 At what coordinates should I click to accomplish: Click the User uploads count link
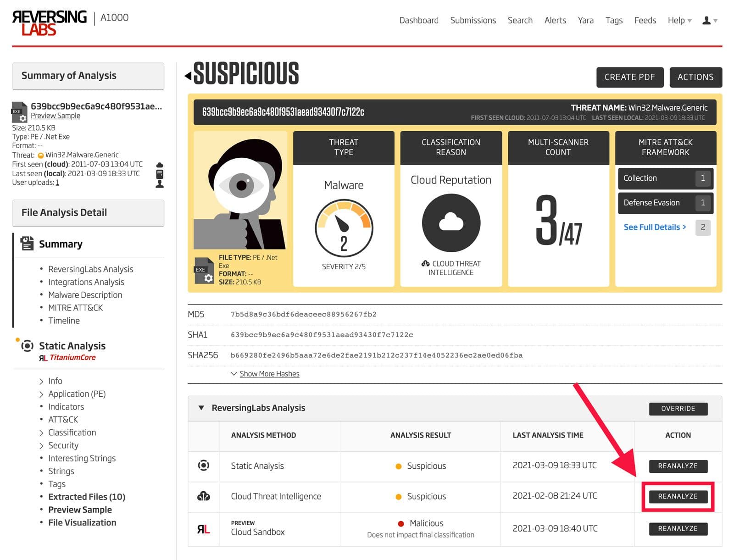click(x=57, y=183)
